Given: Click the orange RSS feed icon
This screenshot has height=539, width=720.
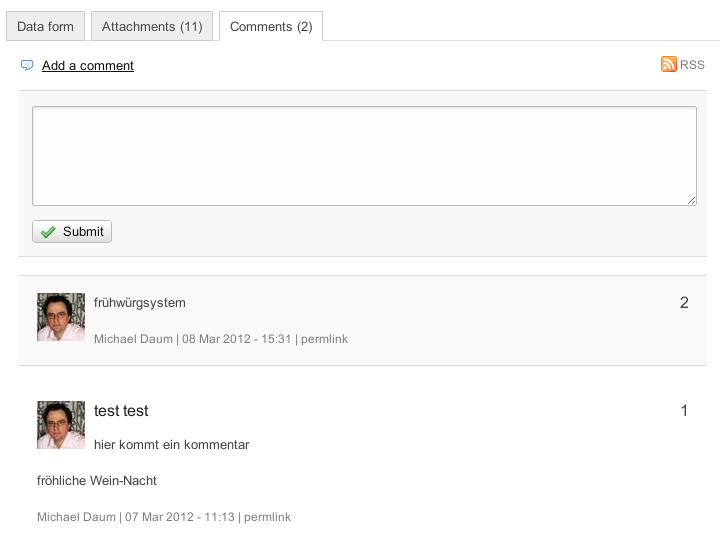Looking at the screenshot, I should click(x=669, y=64).
